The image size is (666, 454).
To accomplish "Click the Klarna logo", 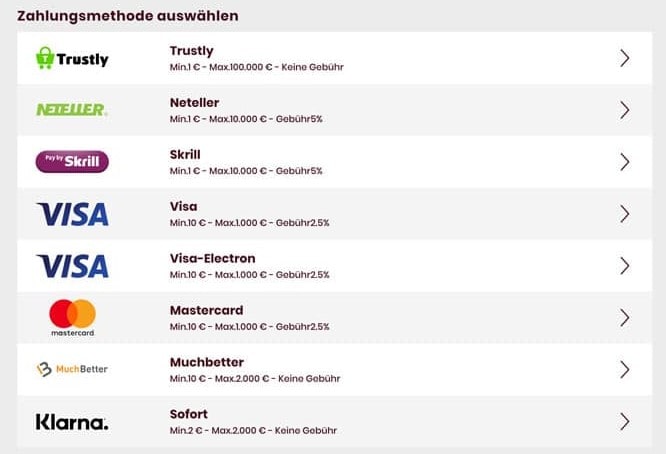I will pyautogui.click(x=72, y=422).
